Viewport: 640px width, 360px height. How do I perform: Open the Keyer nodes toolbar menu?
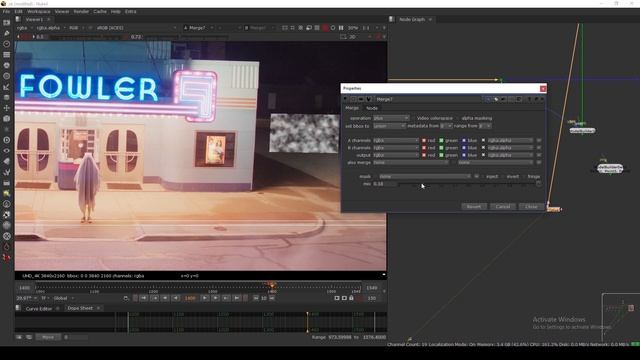point(7,87)
